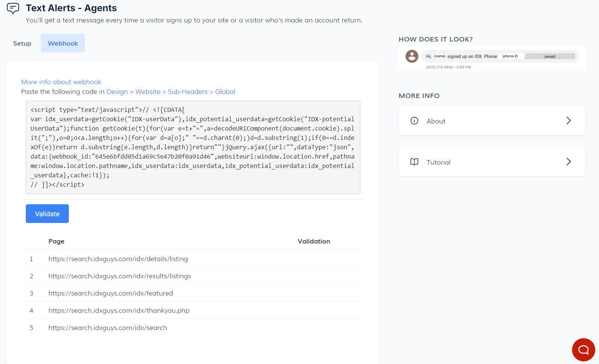Follow the Global breadcrumb link
The width and height of the screenshot is (599, 364).
coord(225,92)
